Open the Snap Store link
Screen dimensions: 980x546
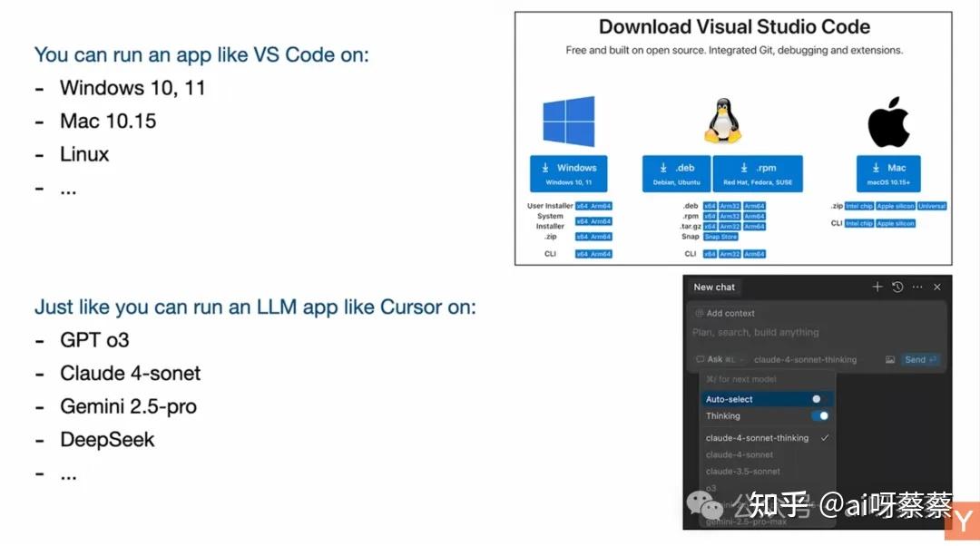click(x=720, y=236)
